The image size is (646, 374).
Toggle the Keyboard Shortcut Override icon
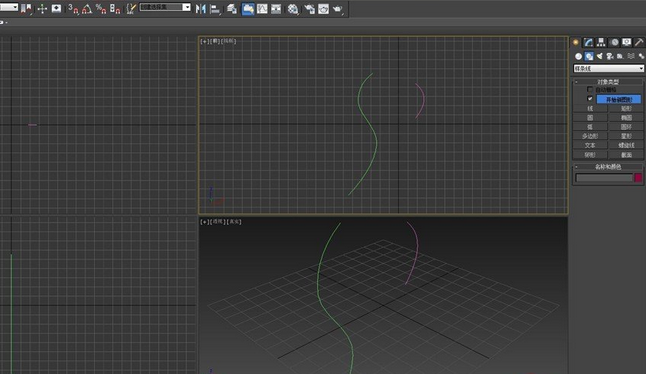pos(56,9)
